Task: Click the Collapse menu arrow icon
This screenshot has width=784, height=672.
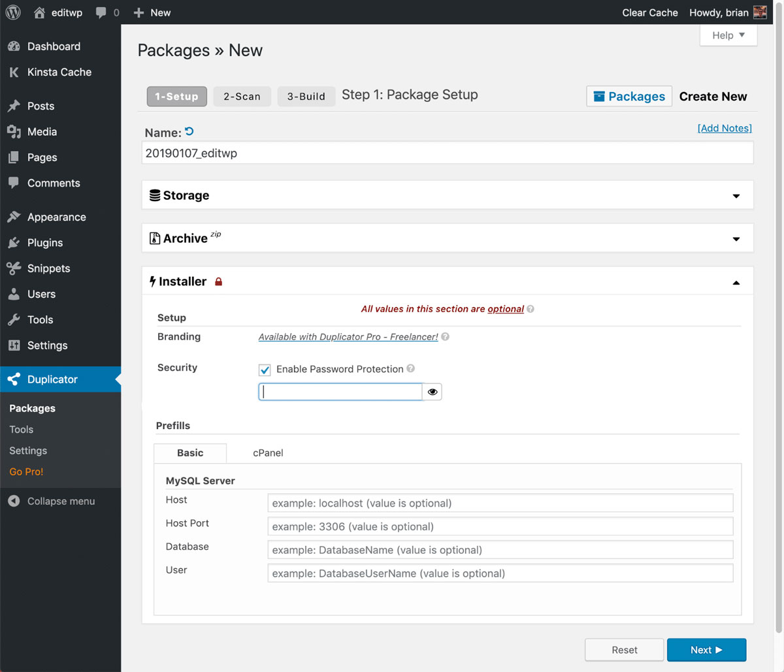Action: tap(14, 501)
